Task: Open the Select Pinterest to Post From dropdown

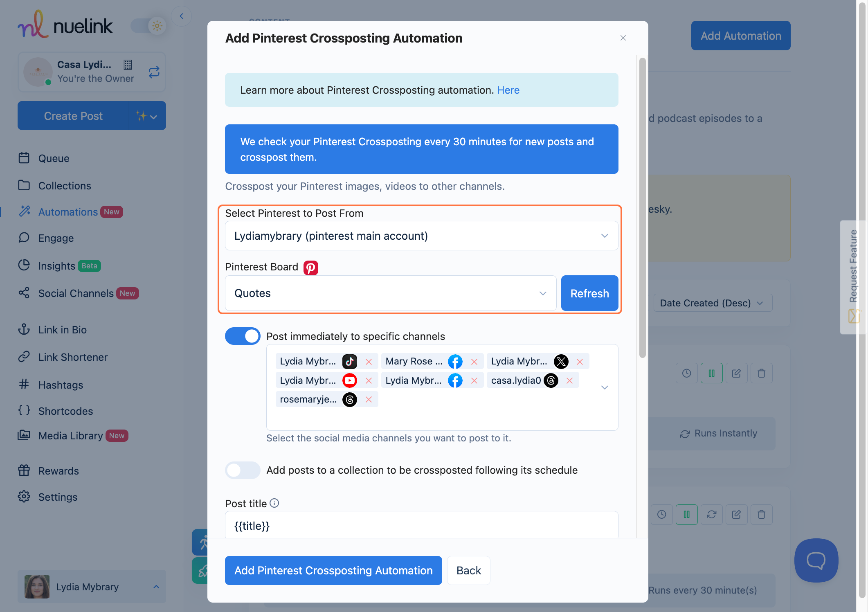Action: 421,236
